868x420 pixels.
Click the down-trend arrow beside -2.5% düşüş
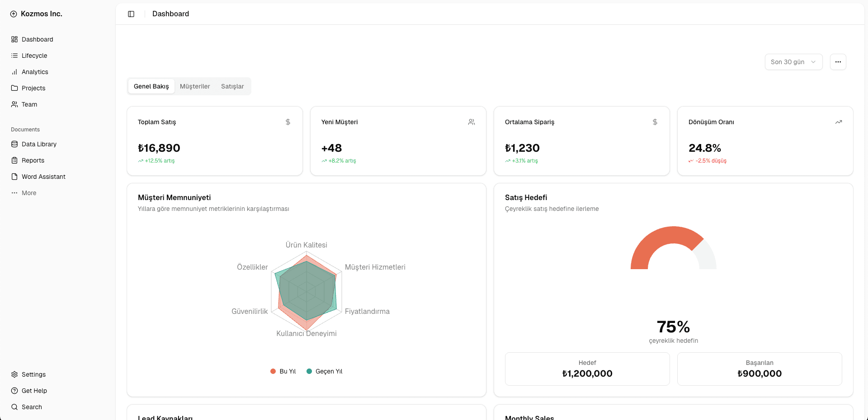[x=691, y=161]
